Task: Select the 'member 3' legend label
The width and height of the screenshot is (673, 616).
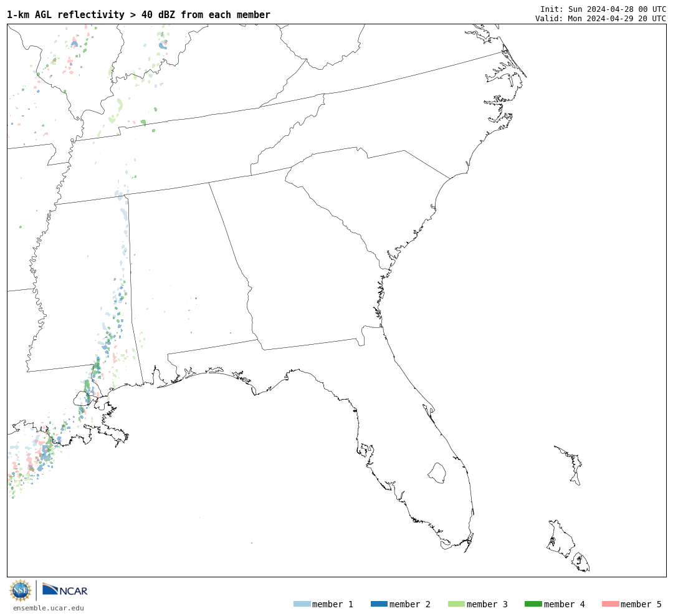Action: [487, 604]
